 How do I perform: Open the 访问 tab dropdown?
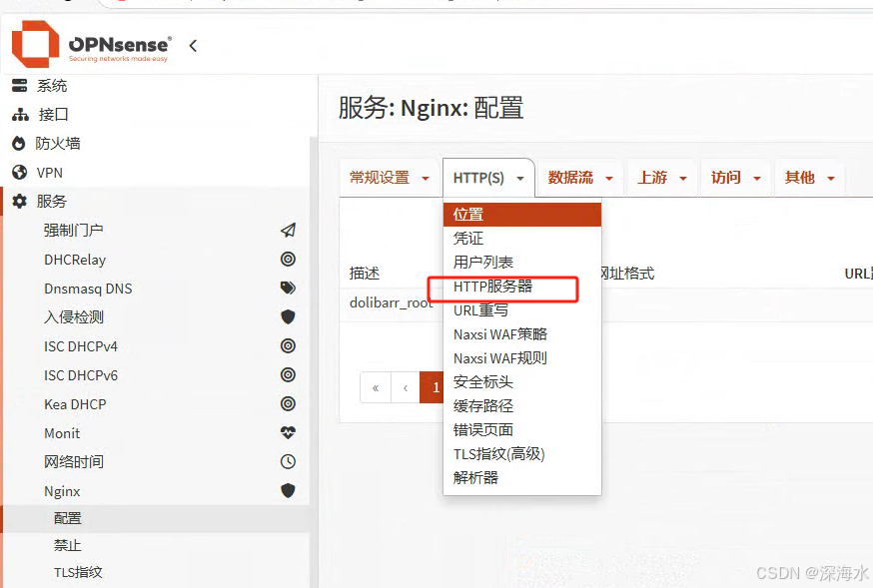[735, 178]
